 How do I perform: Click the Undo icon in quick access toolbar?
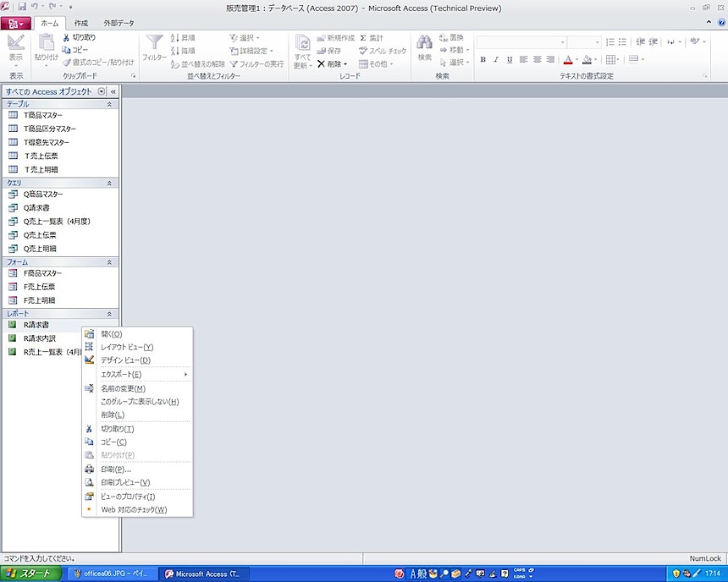coord(35,7)
